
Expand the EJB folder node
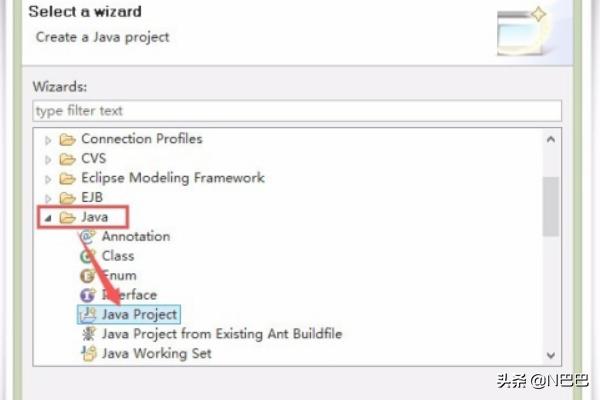coord(48,198)
